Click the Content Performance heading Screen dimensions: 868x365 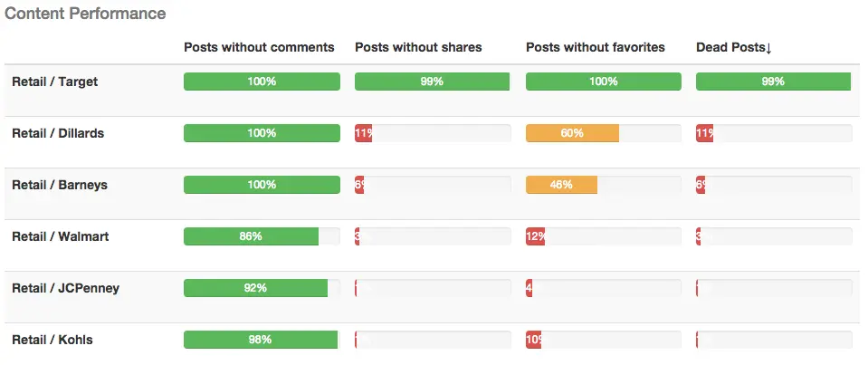click(x=85, y=14)
